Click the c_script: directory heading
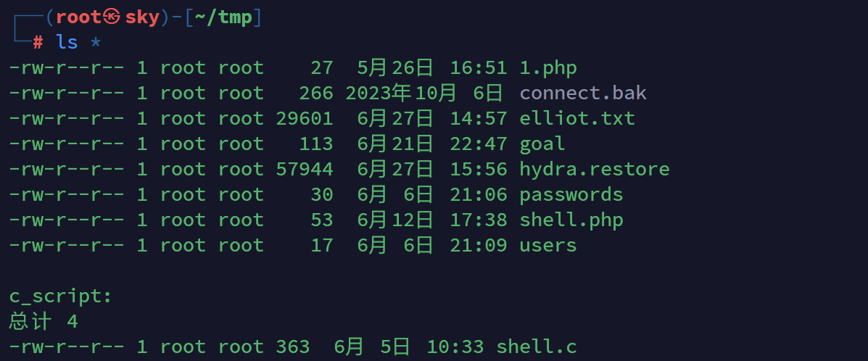The height and width of the screenshot is (361, 868). pyautogui.click(x=61, y=296)
